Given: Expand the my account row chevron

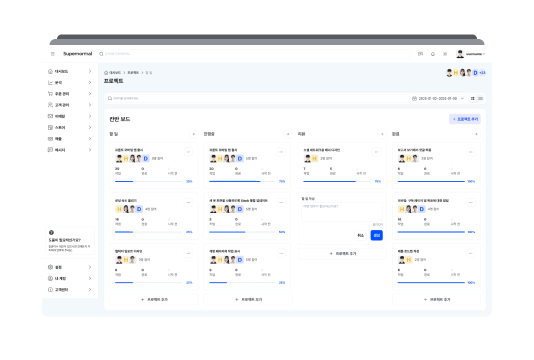Looking at the screenshot, I should [90, 278].
